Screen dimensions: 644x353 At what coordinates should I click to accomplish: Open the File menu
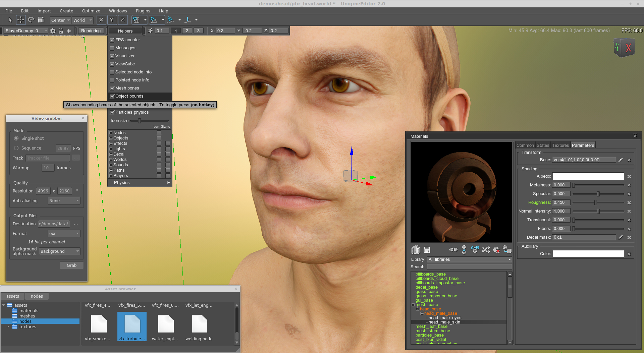click(x=9, y=11)
